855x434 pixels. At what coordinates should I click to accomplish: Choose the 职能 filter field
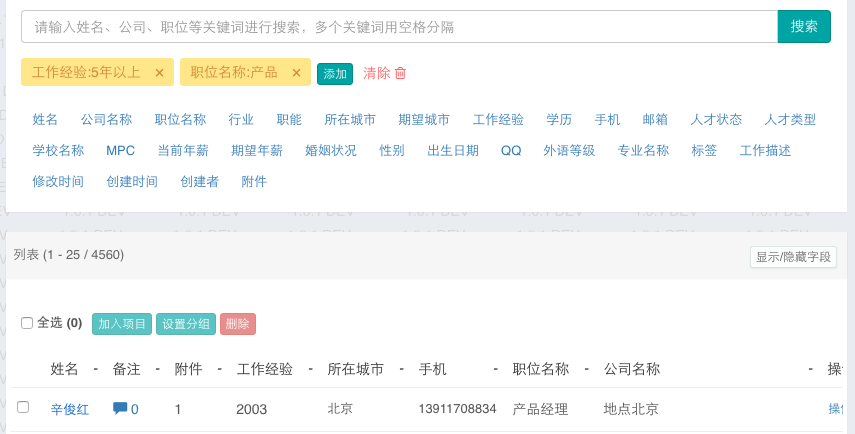click(289, 119)
